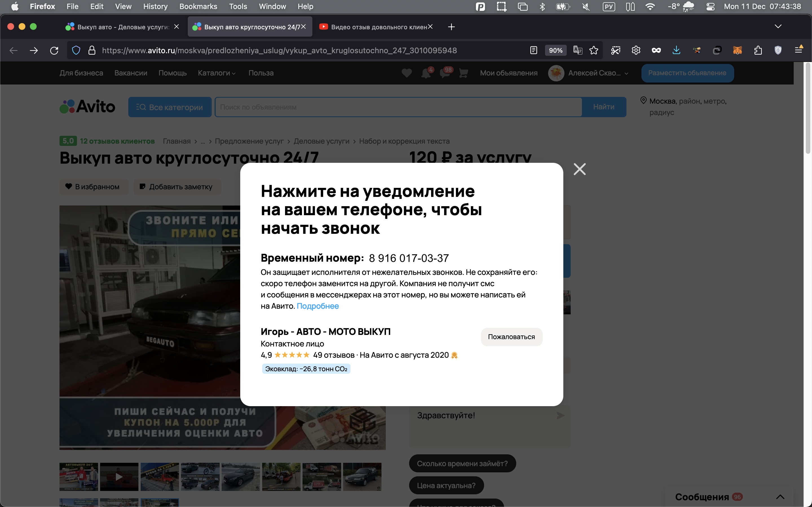Close the phone number popup with X
Image resolution: width=812 pixels, height=507 pixels.
click(x=579, y=169)
